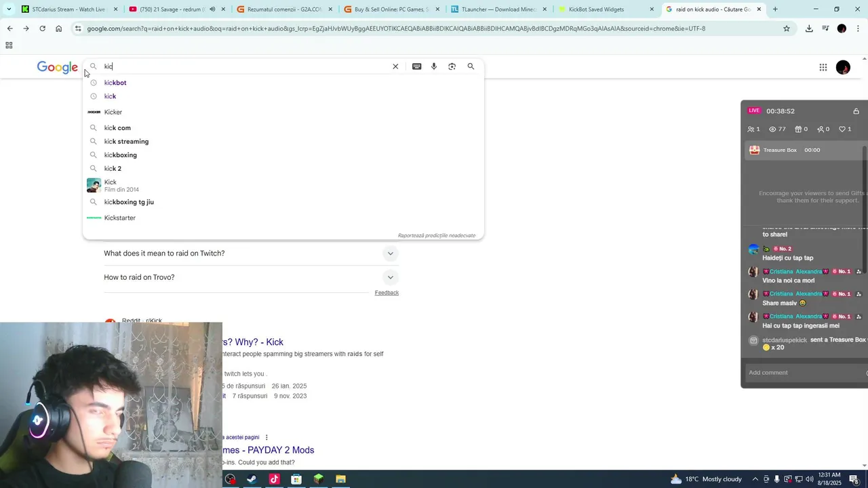The height and width of the screenshot is (488, 868).
Task: Click the blue search magnifier button
Action: point(471,66)
